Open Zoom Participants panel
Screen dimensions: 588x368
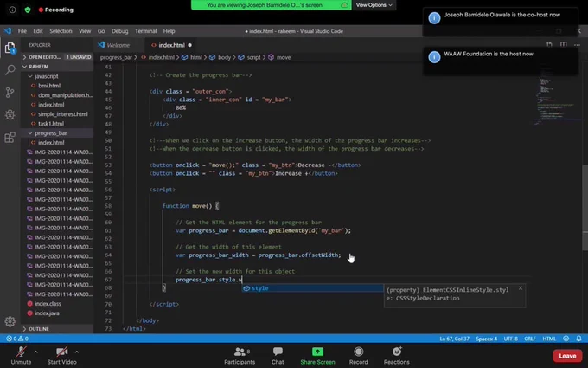(240, 356)
